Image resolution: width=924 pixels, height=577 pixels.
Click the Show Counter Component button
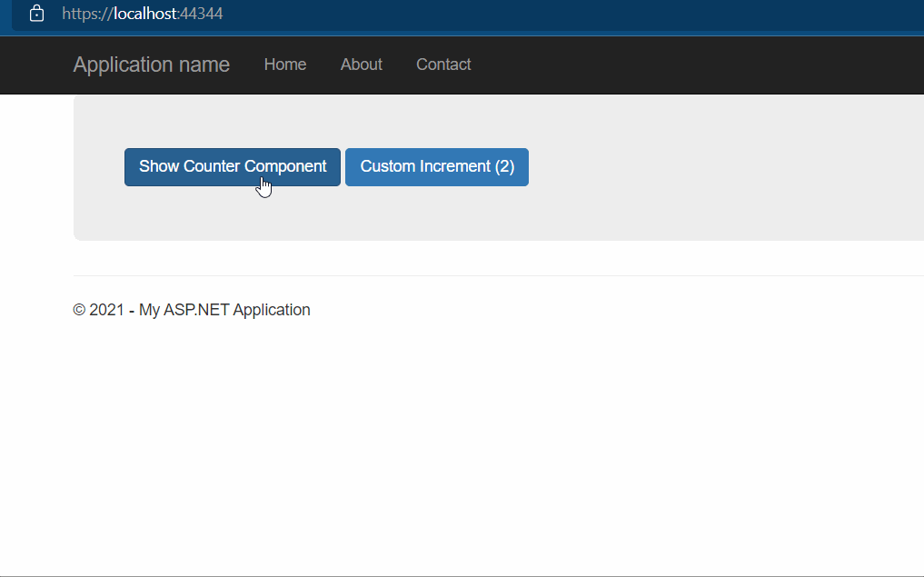point(233,167)
